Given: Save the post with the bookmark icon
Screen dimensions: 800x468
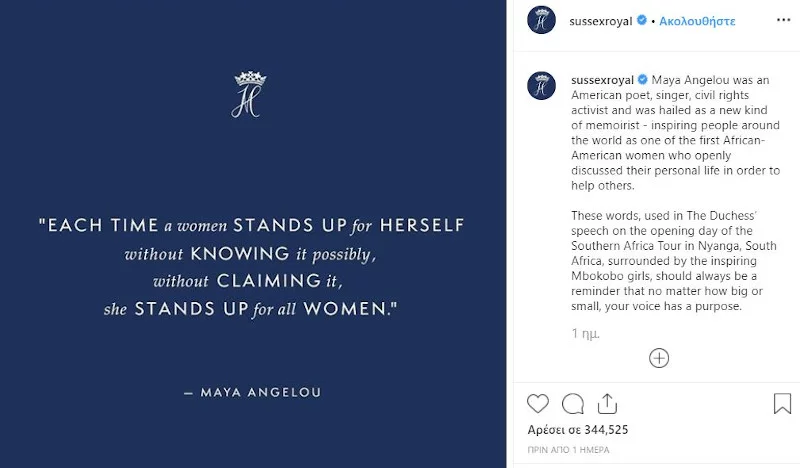Looking at the screenshot, I should pos(782,404).
